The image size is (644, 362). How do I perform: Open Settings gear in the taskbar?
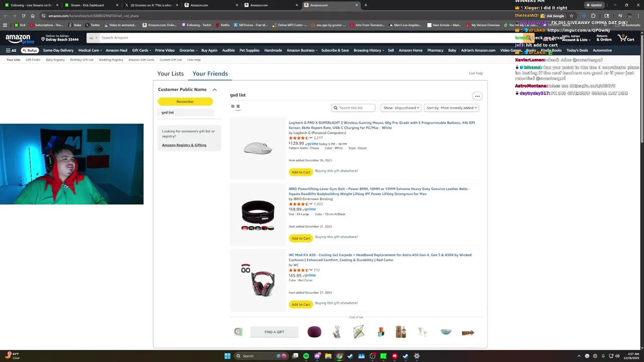(x=417, y=356)
